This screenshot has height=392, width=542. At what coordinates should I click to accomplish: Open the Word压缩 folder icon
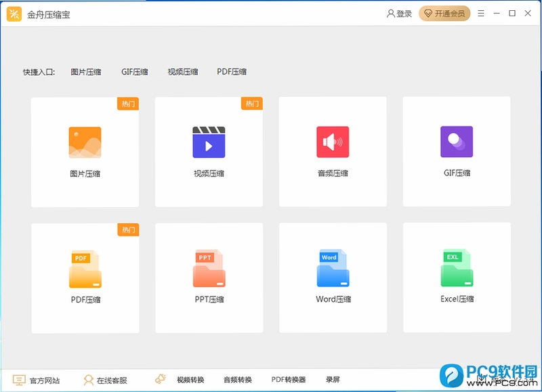click(x=333, y=268)
